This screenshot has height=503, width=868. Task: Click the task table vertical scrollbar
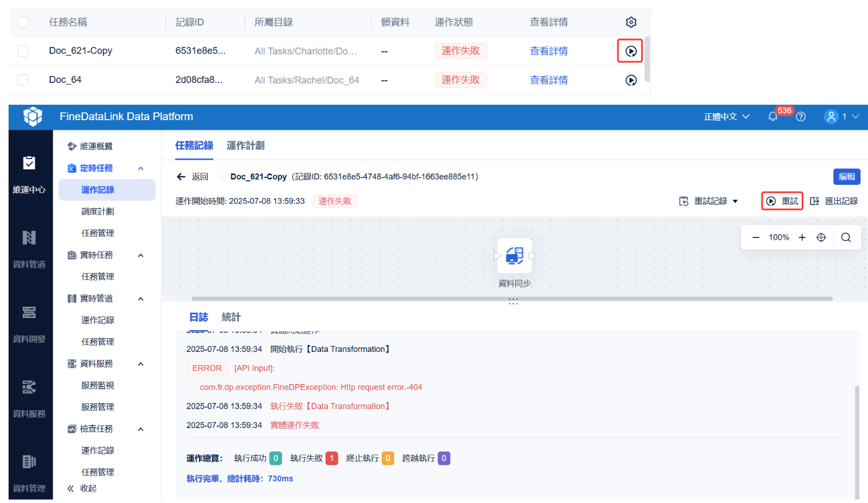tap(647, 60)
